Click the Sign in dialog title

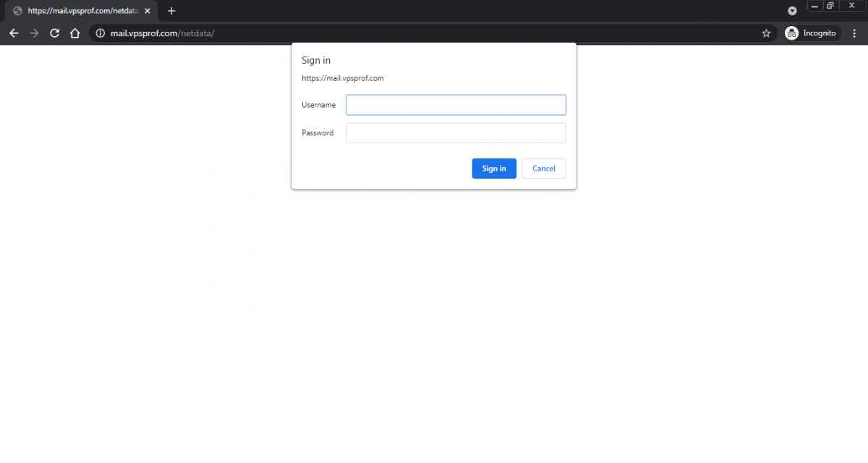pos(316,60)
